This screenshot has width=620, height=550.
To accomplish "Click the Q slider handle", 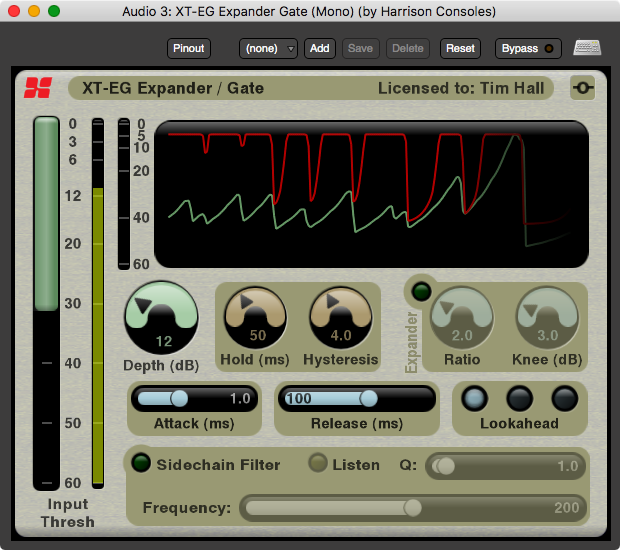I will pyautogui.click(x=446, y=466).
